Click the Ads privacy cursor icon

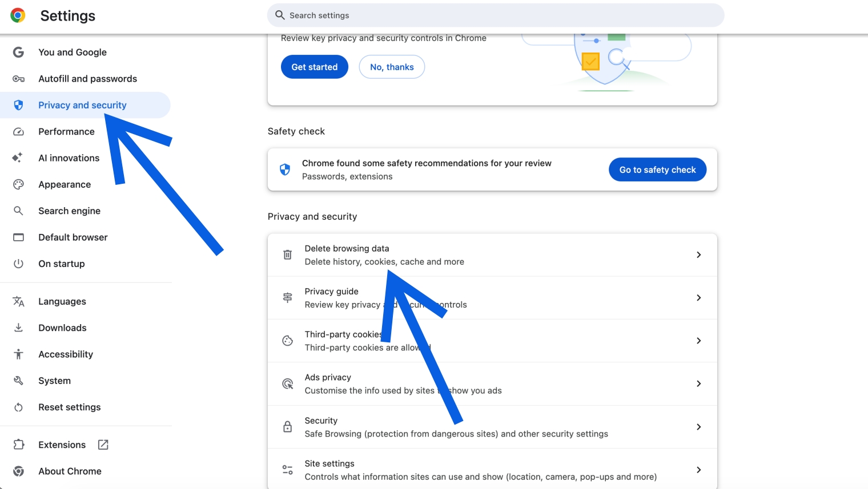287,383
